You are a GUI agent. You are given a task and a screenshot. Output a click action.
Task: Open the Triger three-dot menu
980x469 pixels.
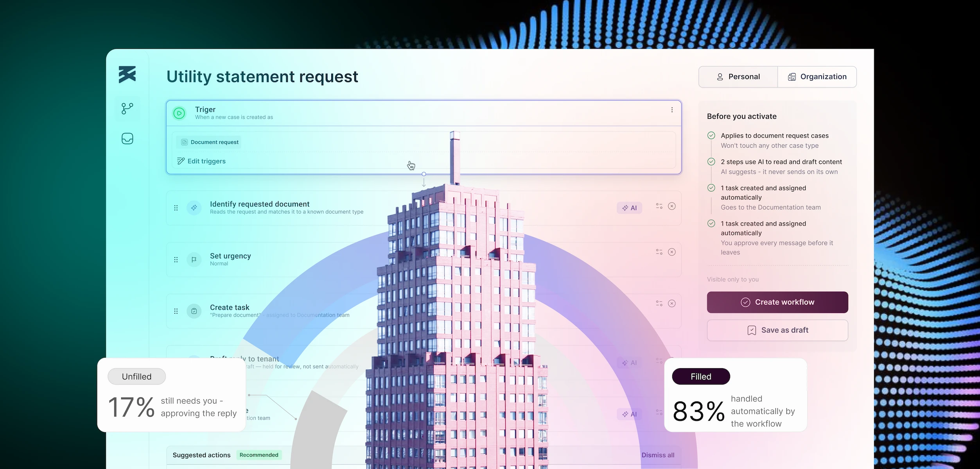click(x=672, y=110)
